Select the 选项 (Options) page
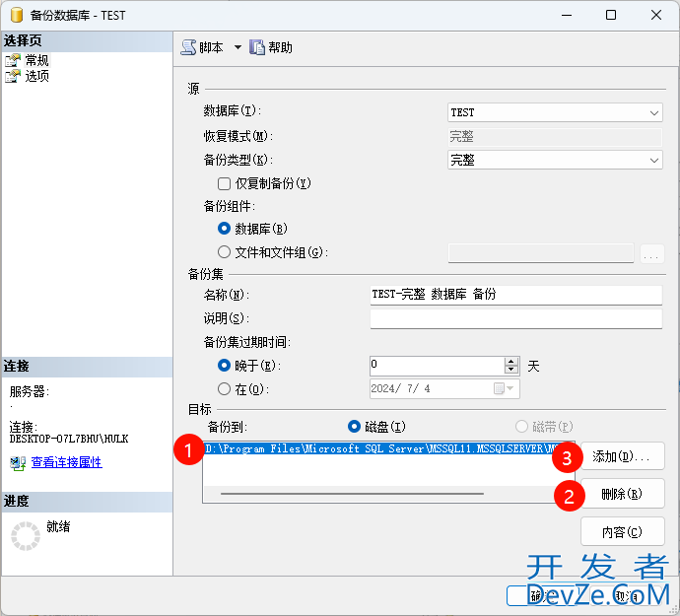Viewport: 680px width, 616px height. tap(36, 76)
